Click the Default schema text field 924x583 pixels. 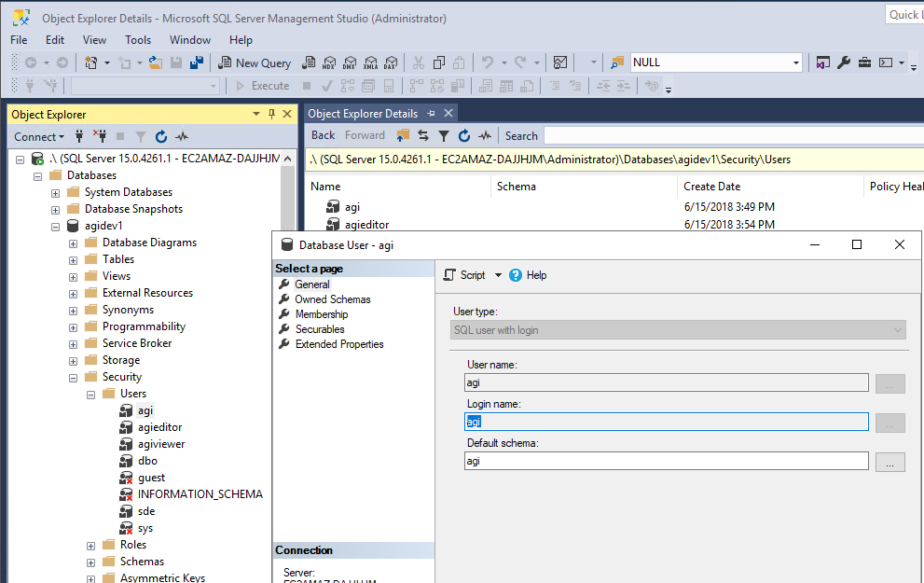tap(666, 461)
